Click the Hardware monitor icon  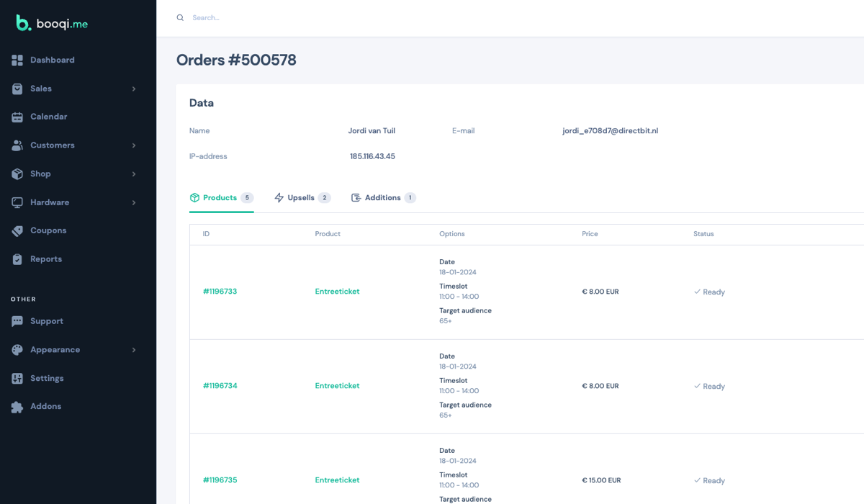click(17, 202)
